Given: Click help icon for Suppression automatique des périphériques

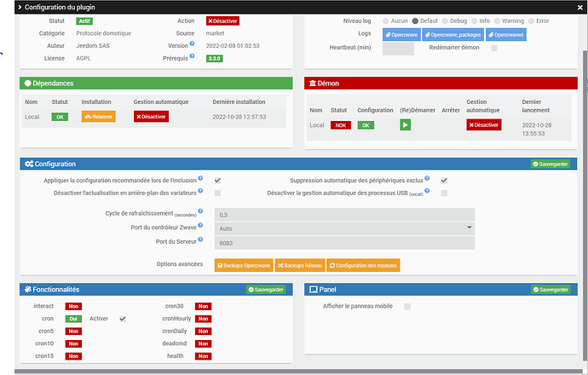Looking at the screenshot, I should 427,178.
